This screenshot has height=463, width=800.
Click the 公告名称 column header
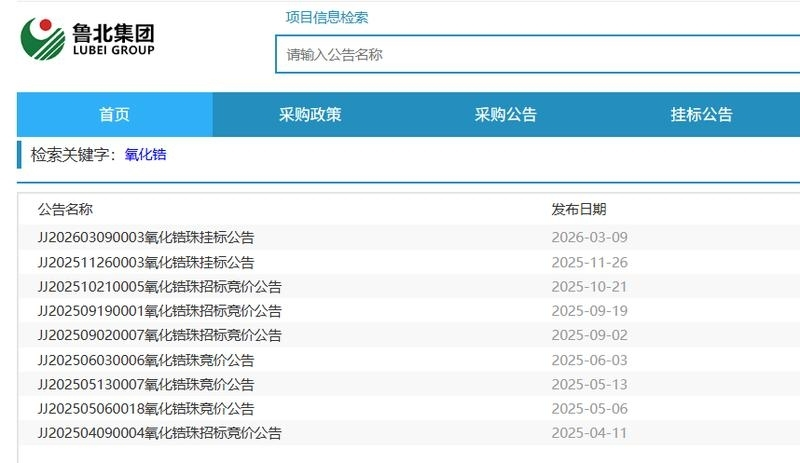pyautogui.click(x=65, y=209)
